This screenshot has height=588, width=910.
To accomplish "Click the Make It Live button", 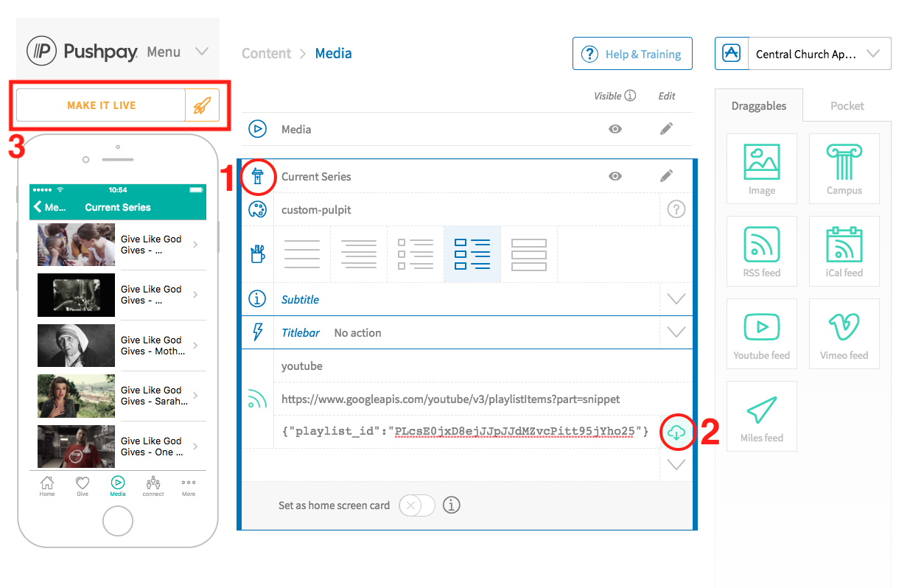I will pos(101,105).
